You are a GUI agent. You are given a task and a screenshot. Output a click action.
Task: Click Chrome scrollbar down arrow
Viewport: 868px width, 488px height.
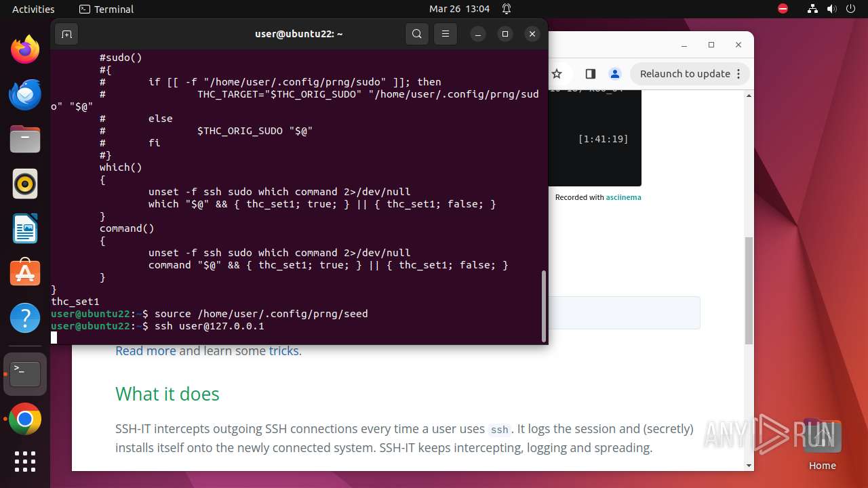(749, 466)
